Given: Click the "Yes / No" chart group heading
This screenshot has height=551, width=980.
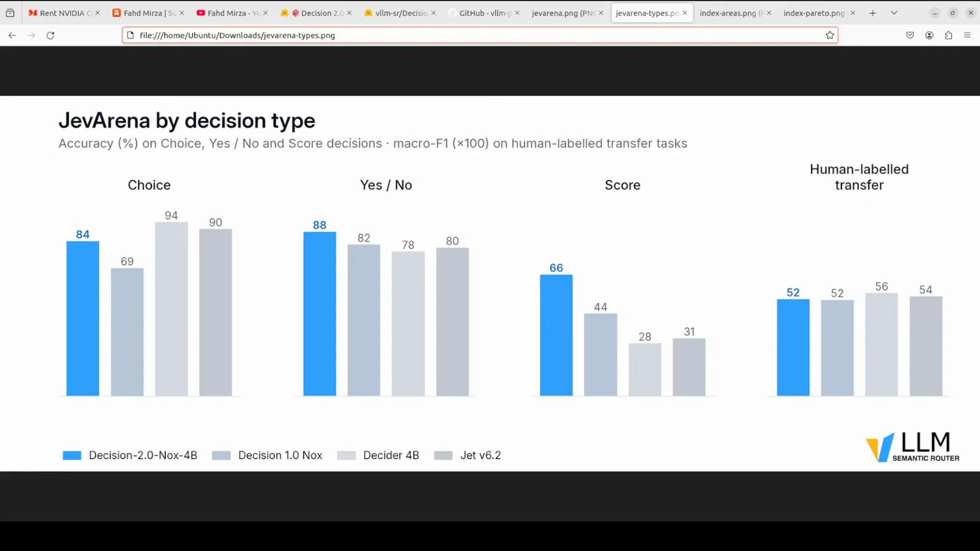Looking at the screenshot, I should pos(386,185).
